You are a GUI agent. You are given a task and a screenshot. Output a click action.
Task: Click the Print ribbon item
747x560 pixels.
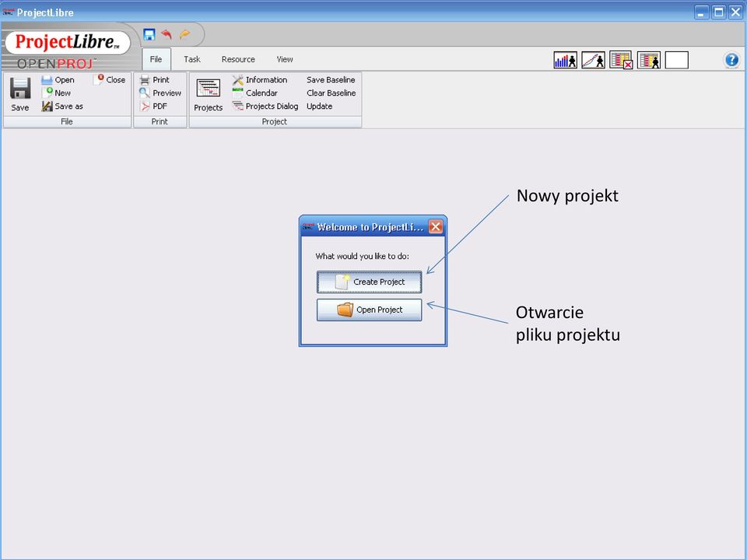click(155, 79)
